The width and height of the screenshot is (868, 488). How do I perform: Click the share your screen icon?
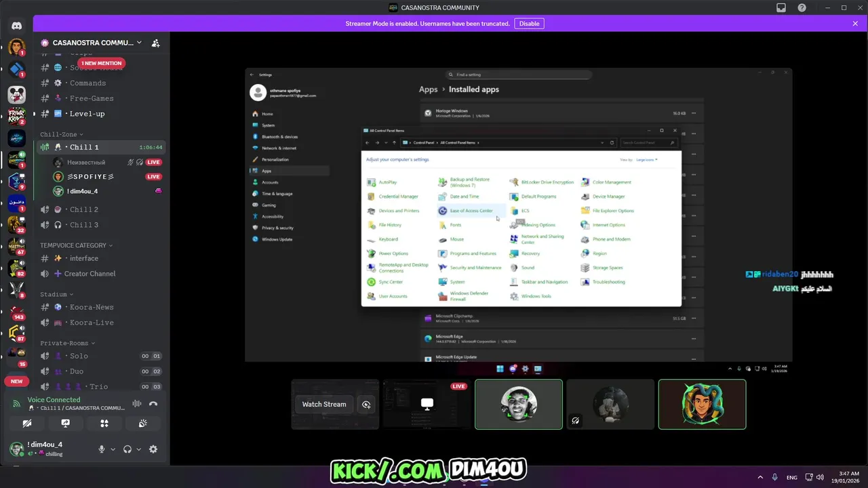point(66,423)
